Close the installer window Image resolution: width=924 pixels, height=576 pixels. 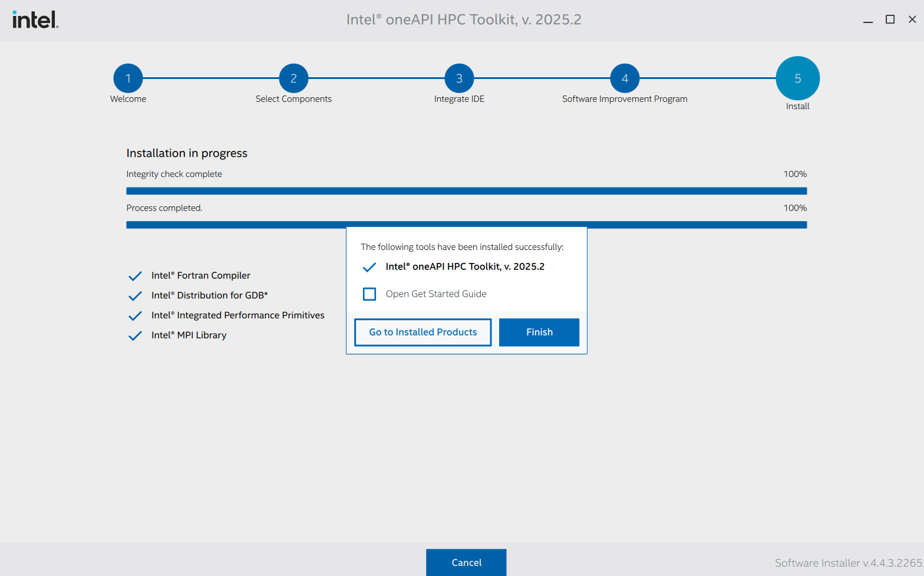[x=912, y=19]
